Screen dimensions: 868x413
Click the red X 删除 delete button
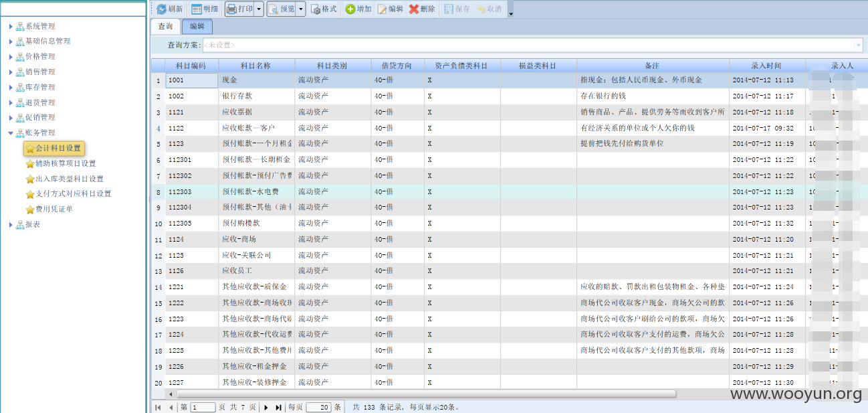click(422, 9)
